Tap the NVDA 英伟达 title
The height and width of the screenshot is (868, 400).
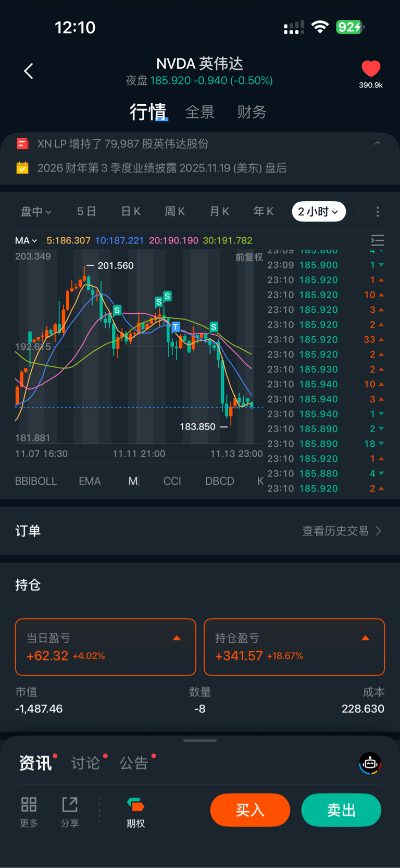point(200,64)
